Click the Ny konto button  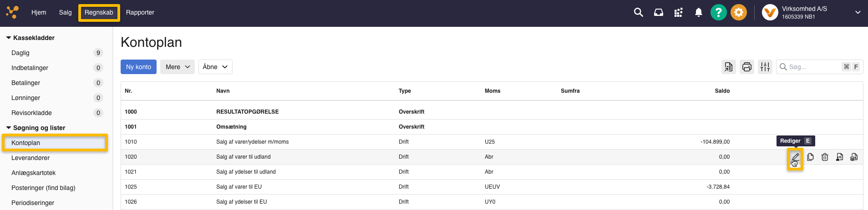pos(138,67)
